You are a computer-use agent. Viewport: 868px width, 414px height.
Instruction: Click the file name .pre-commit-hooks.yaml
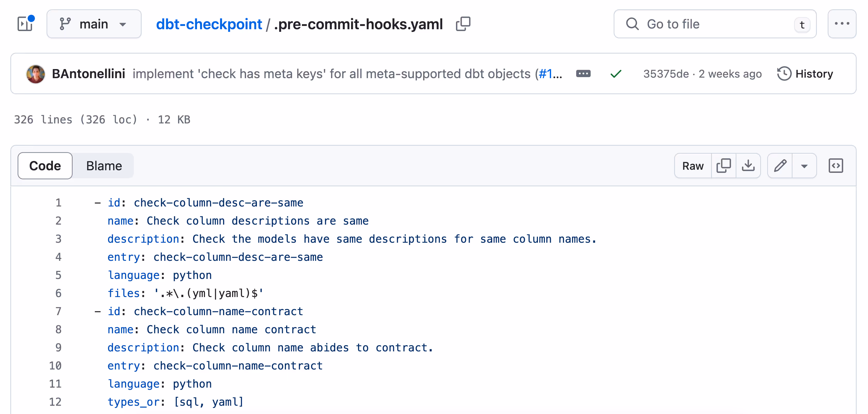click(x=358, y=24)
